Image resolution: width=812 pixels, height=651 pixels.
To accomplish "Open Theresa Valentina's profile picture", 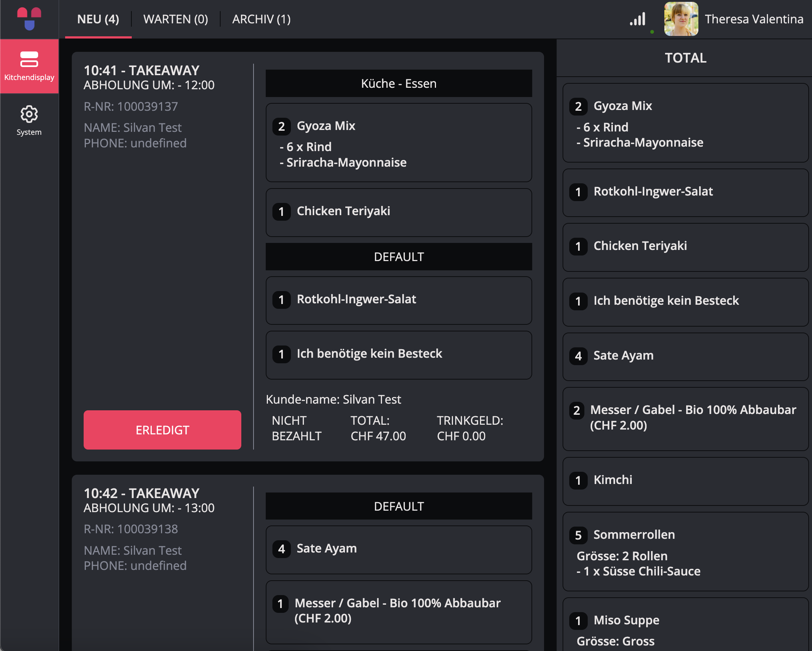I will tap(681, 19).
